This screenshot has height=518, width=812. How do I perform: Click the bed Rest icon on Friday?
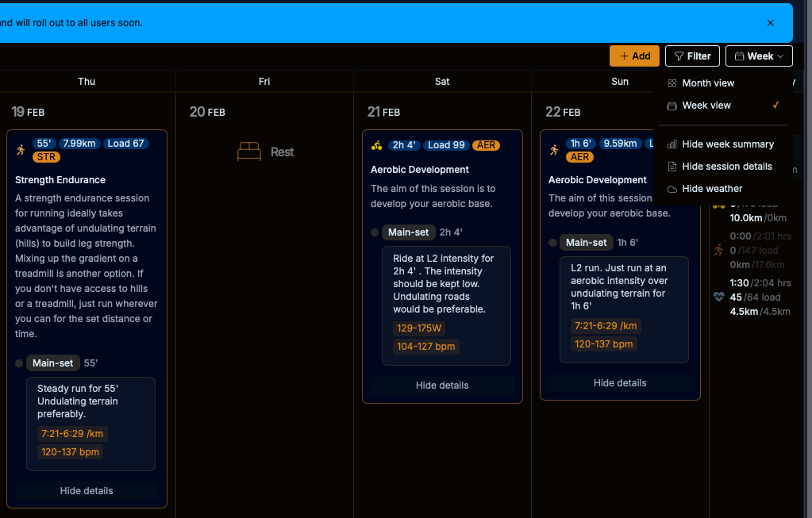tap(249, 152)
